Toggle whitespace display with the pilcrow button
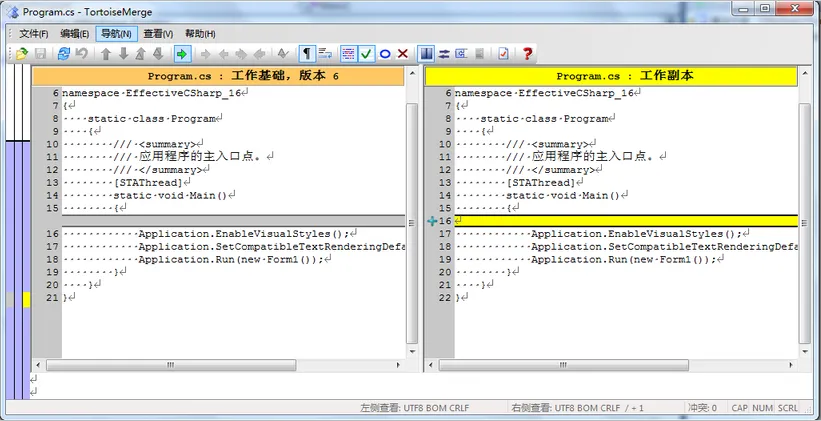Viewport: 821px width, 421px height. tap(307, 53)
